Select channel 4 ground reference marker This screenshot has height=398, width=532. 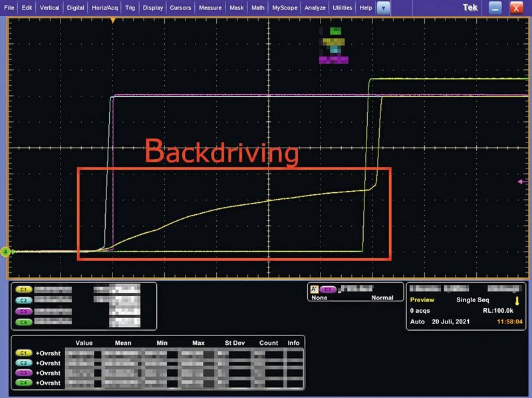click(5, 252)
